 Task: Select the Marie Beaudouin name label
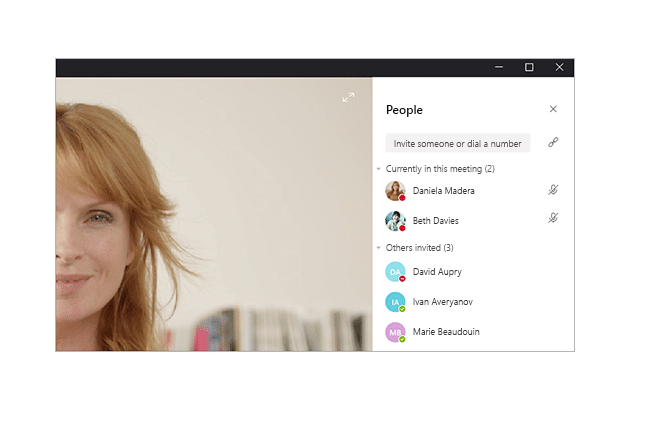pos(445,332)
